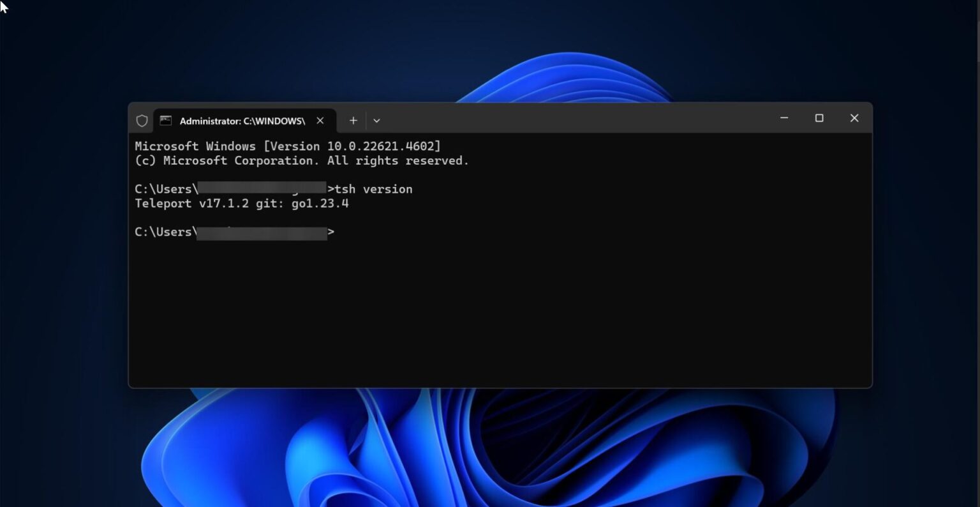Click the down-arrow next to the plus button
Screen dimensions: 980x507
376,120
